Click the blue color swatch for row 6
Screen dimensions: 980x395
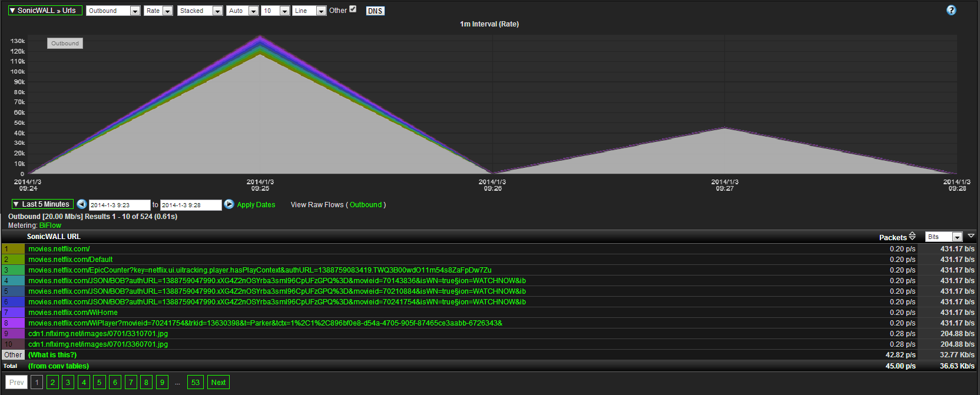tap(13, 302)
